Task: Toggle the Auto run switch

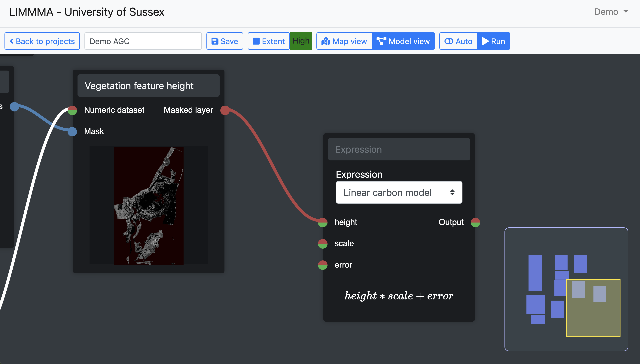Action: point(458,41)
